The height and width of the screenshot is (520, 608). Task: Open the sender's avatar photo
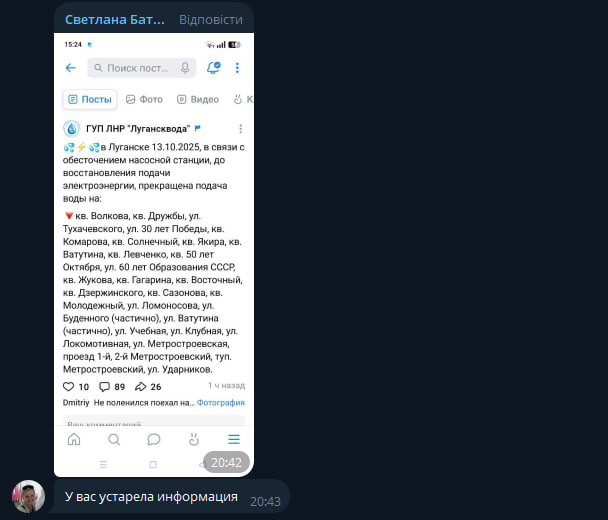pos(28,497)
